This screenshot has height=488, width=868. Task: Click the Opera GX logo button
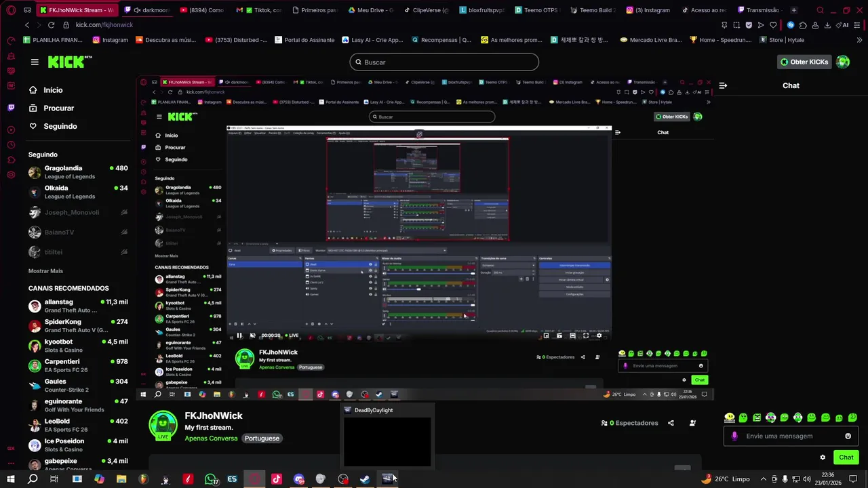11,10
